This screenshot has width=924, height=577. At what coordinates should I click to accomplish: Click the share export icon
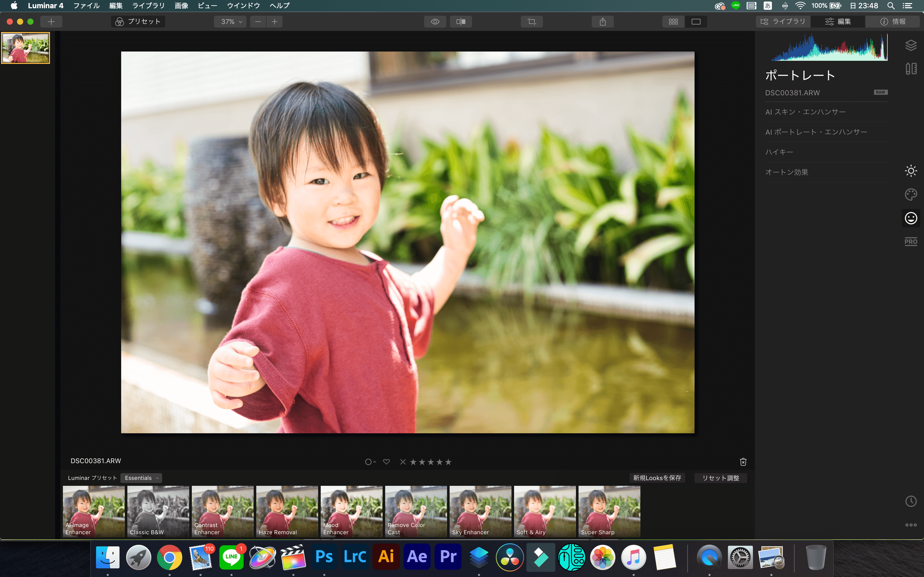pos(603,22)
